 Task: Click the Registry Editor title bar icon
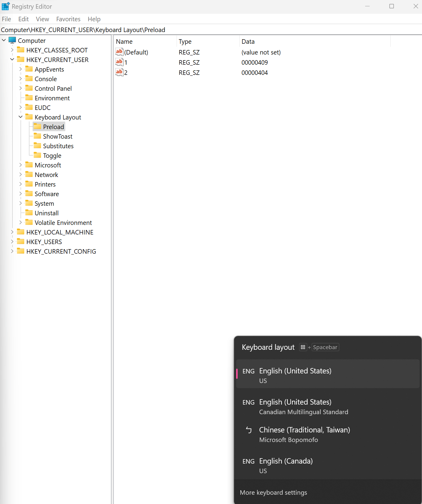pyautogui.click(x=6, y=6)
